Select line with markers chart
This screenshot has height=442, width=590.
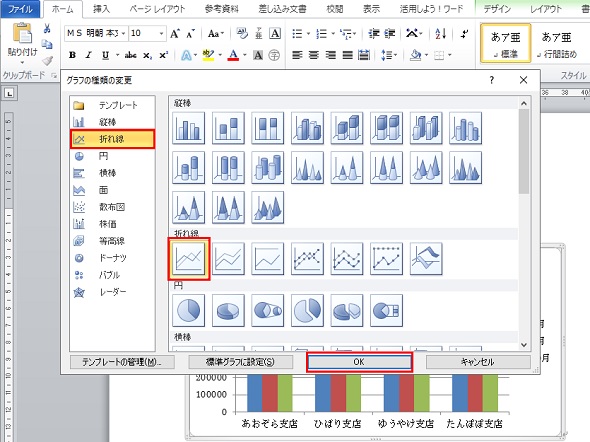click(x=307, y=258)
